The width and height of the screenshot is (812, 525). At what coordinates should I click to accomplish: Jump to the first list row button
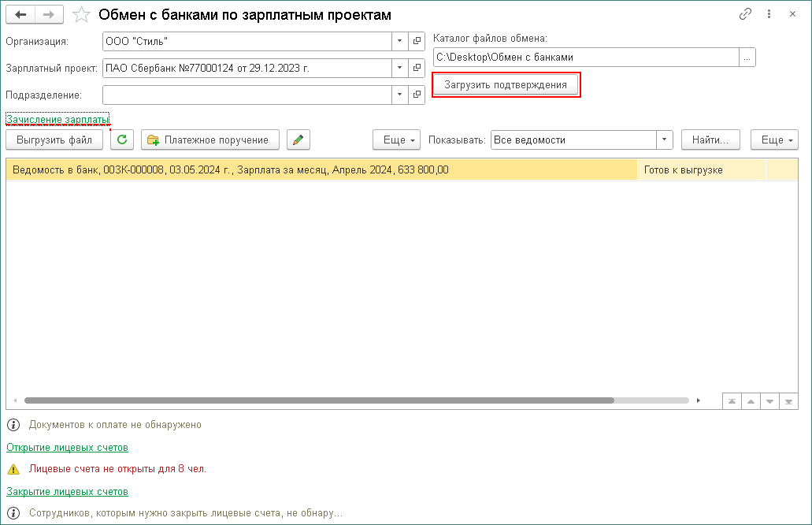tap(732, 401)
